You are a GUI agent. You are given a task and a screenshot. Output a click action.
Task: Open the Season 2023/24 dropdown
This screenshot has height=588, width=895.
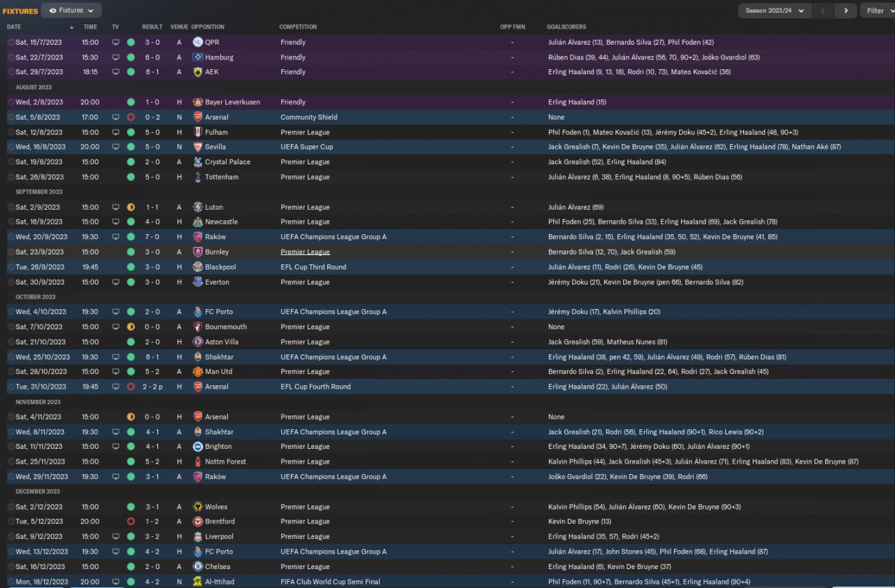[x=775, y=10]
